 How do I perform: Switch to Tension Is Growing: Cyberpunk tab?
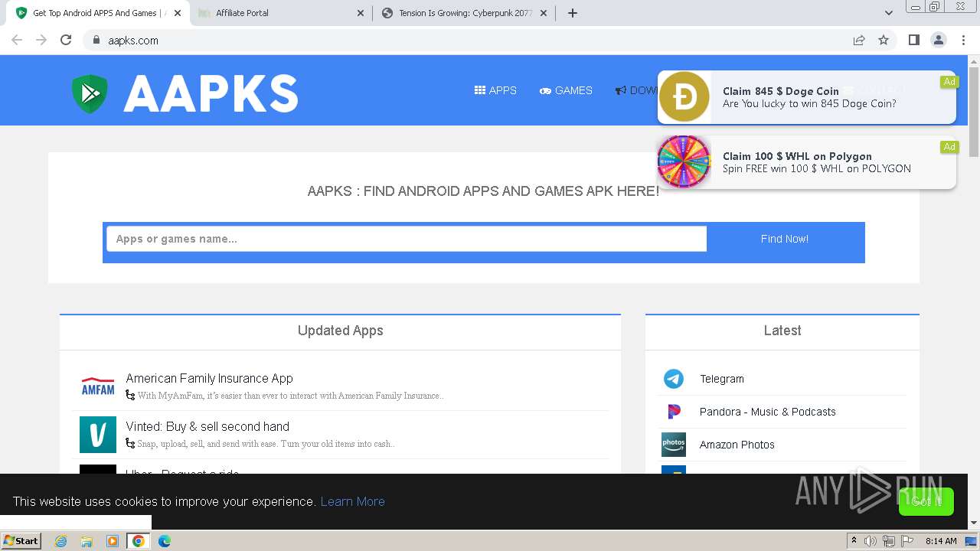(x=465, y=13)
